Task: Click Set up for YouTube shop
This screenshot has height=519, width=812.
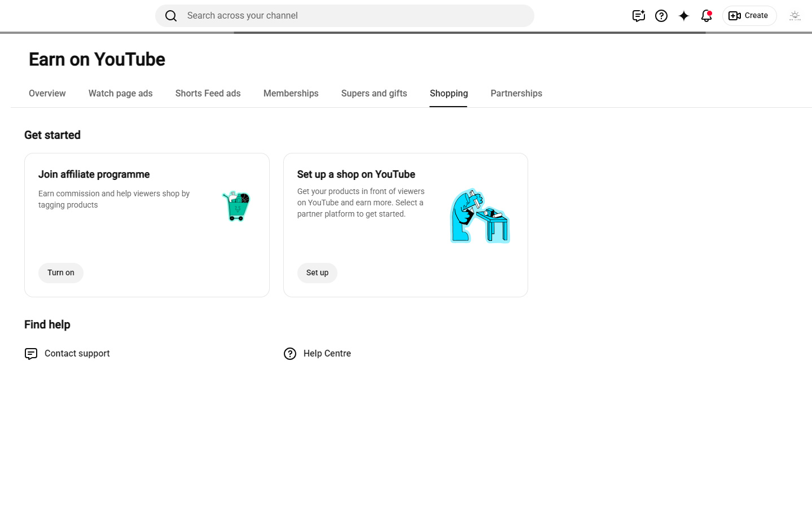Action: 317,273
